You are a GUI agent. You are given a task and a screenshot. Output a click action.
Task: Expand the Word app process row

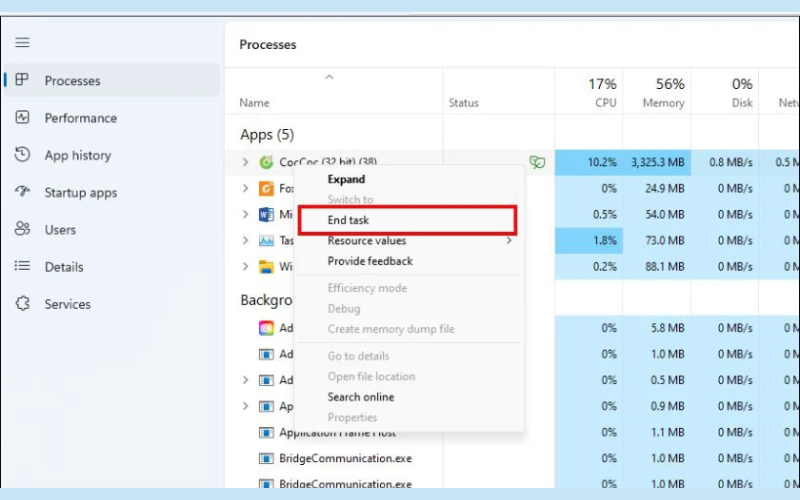pyautogui.click(x=246, y=214)
